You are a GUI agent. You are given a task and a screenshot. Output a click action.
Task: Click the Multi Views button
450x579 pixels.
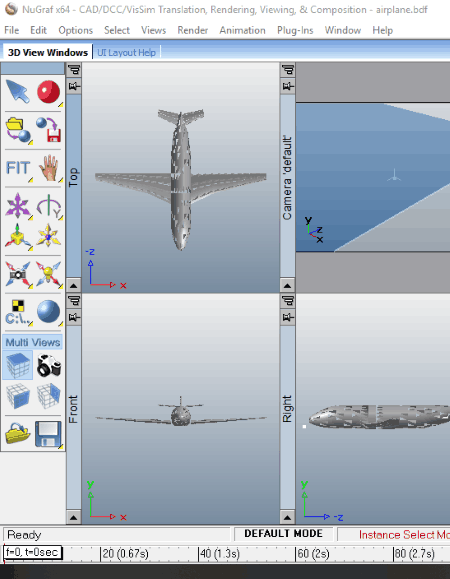tap(32, 342)
